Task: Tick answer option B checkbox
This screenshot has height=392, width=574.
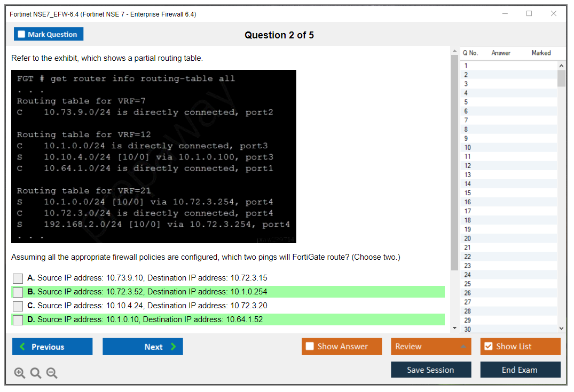Action: 18,292
